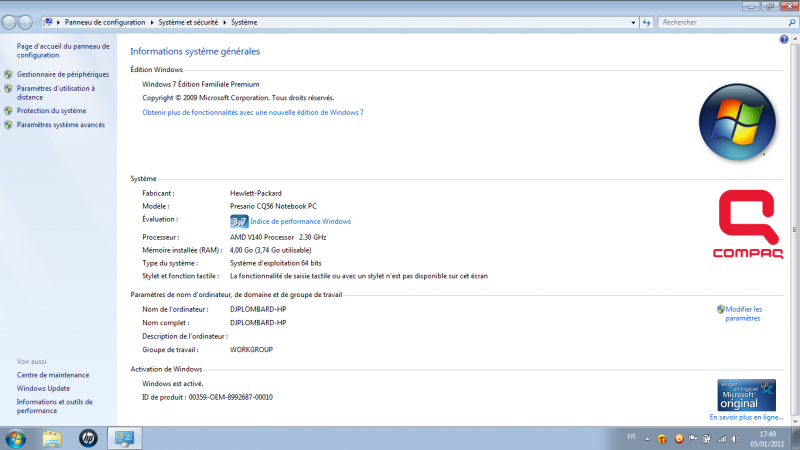Click the blue help question mark icon
Screen dimensions: 800x450
pos(784,39)
